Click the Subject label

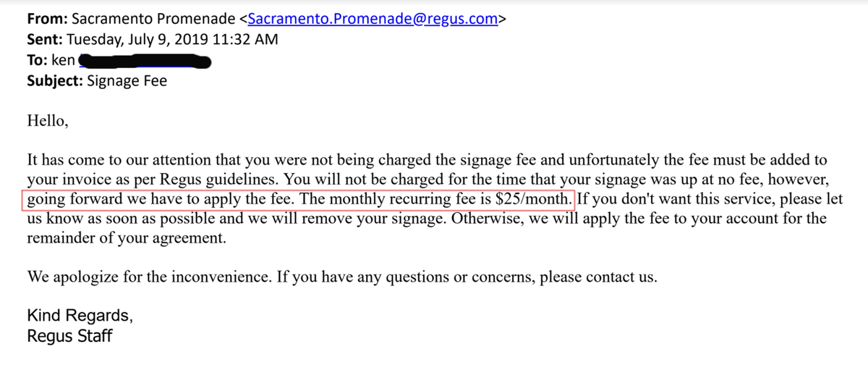coord(54,81)
